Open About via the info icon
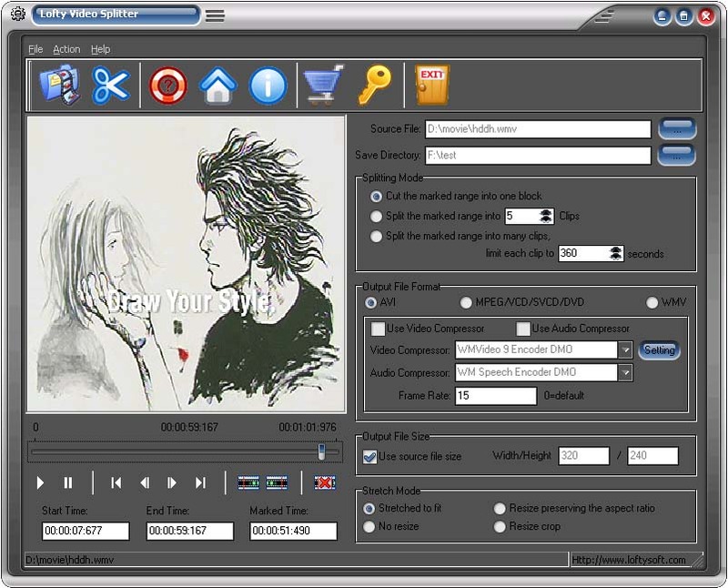Image resolution: width=728 pixels, height=588 pixels. (268, 84)
